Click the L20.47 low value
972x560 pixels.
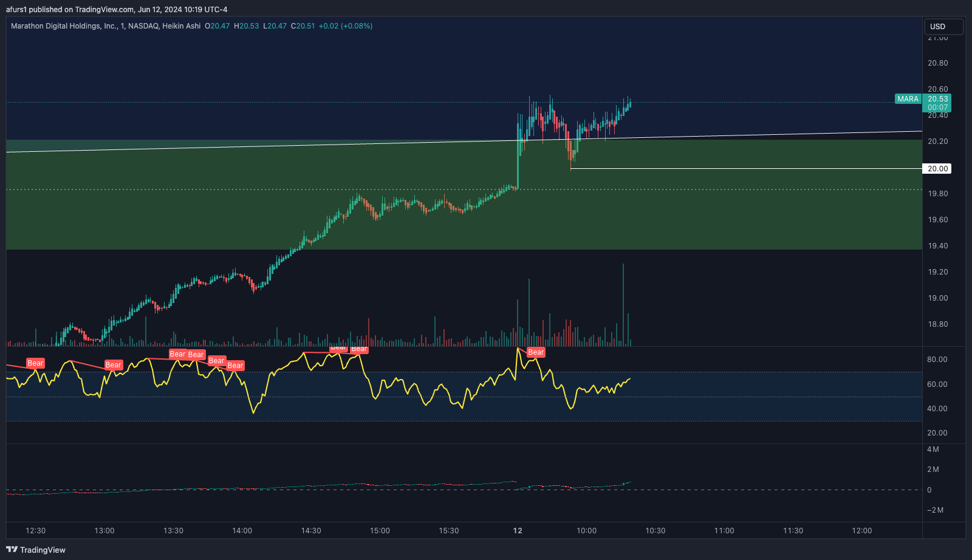[x=275, y=26]
